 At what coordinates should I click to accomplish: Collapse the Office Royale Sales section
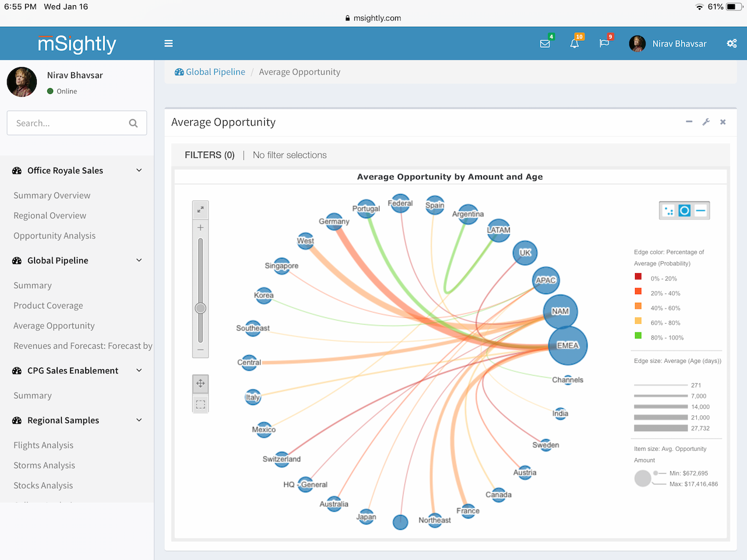[139, 170]
